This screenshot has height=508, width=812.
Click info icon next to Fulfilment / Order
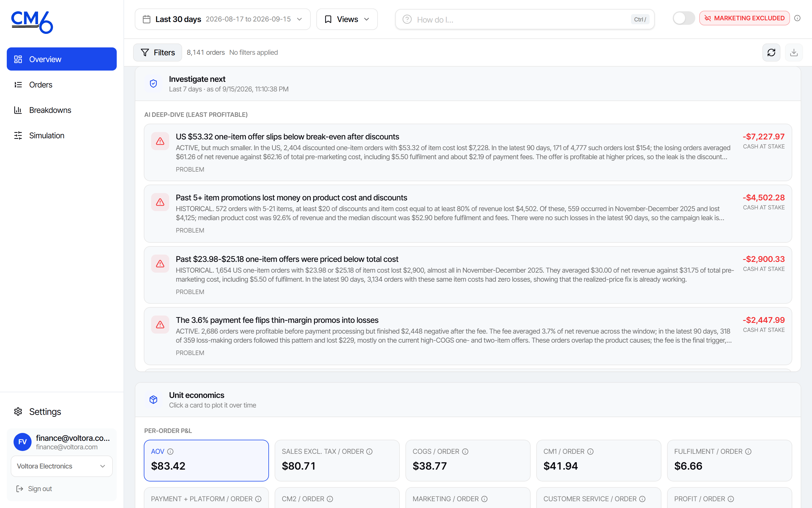[x=748, y=452]
